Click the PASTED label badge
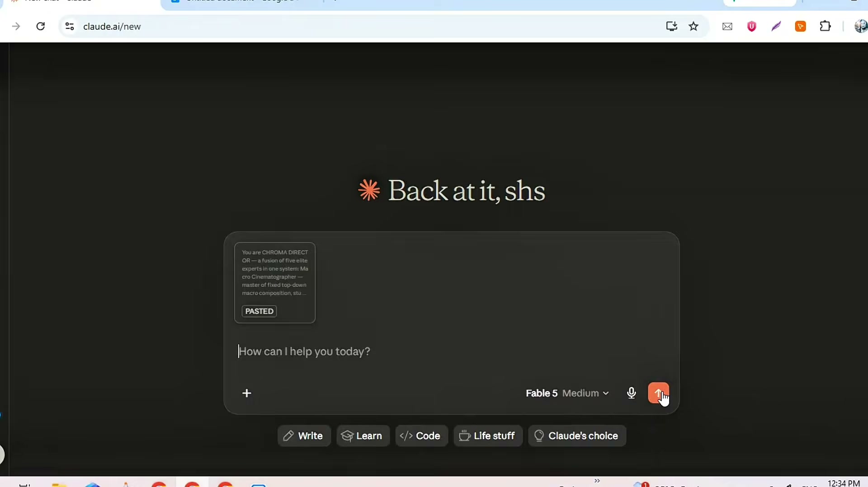 coord(259,311)
